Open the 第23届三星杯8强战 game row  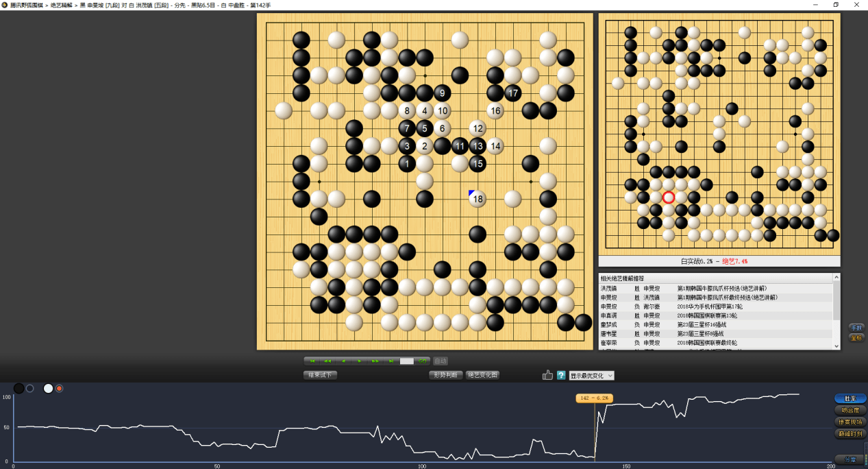tap(716, 333)
